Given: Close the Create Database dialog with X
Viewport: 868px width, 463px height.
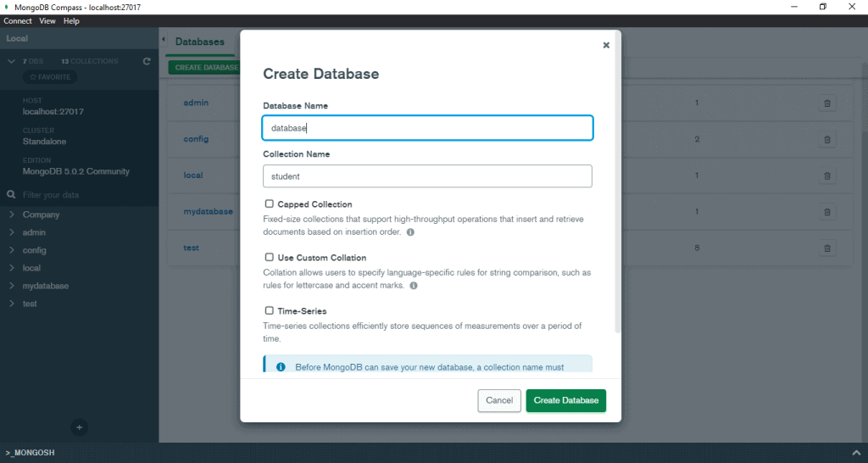Looking at the screenshot, I should tap(606, 46).
